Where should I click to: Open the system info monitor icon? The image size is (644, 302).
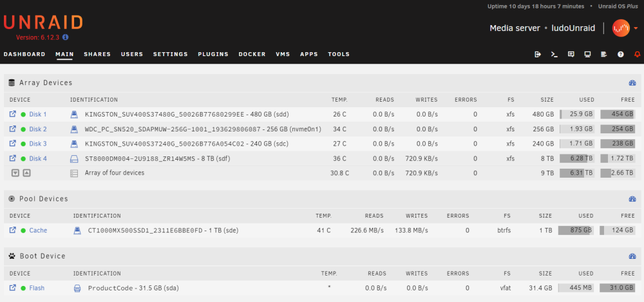587,54
